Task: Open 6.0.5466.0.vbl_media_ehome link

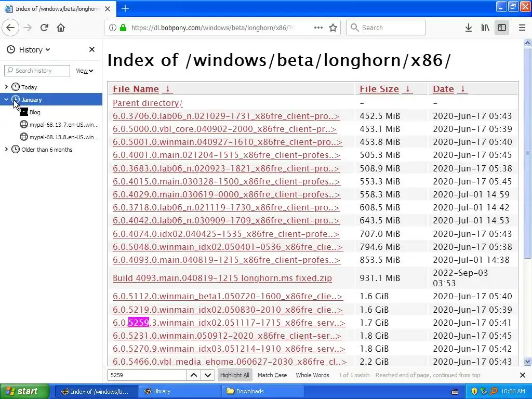Action: coord(230,362)
